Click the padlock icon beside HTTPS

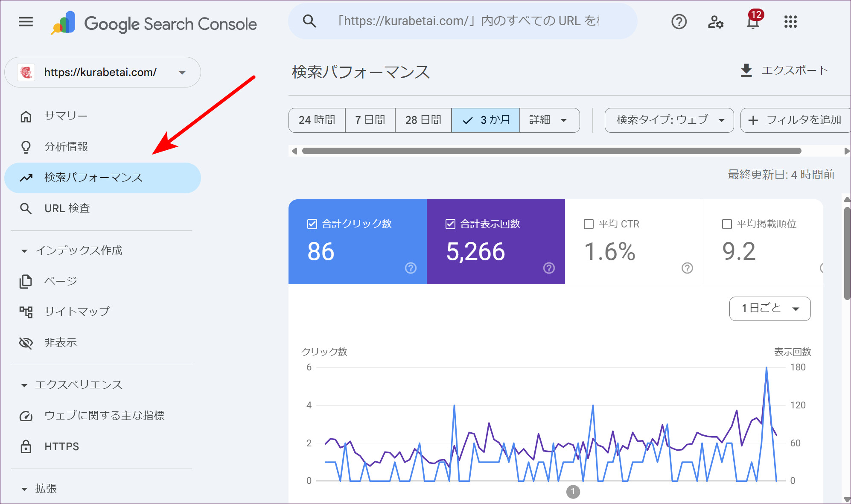tap(26, 446)
